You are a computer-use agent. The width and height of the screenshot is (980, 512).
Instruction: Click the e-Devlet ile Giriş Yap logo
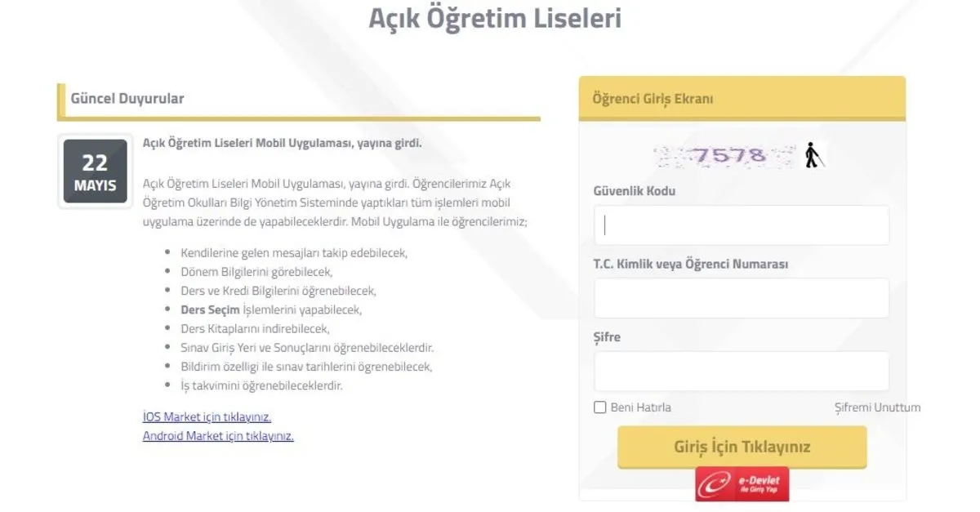(742, 485)
